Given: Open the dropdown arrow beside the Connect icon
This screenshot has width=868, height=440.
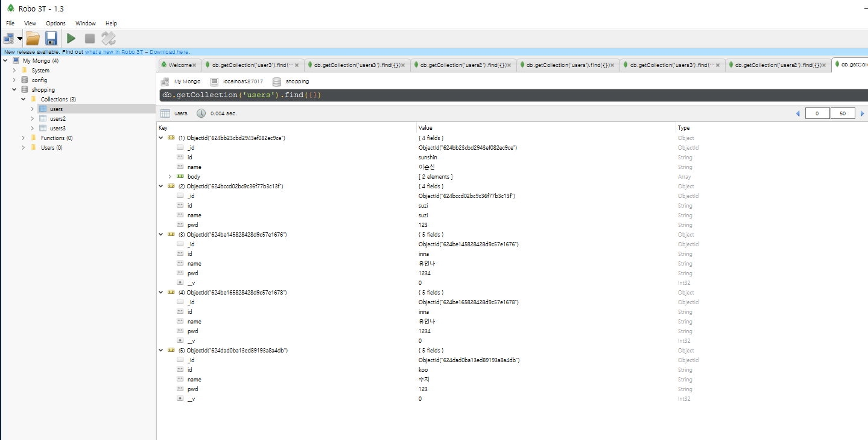Looking at the screenshot, I should (20, 39).
